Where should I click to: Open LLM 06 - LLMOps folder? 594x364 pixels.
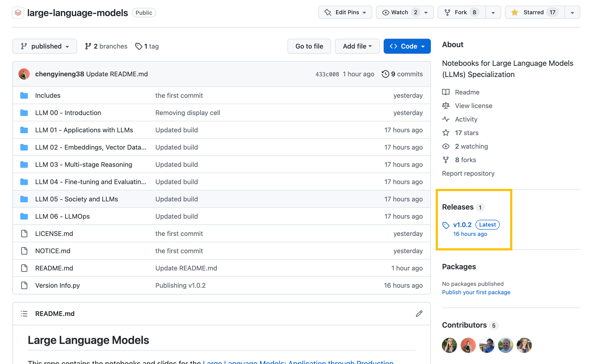(x=62, y=216)
